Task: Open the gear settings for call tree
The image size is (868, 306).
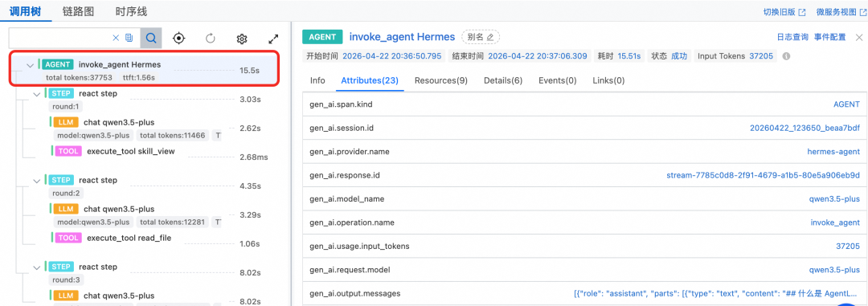Action: pyautogui.click(x=241, y=39)
